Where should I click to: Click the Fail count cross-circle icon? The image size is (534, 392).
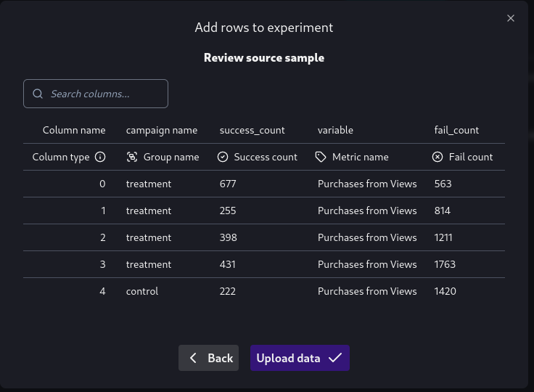(438, 157)
